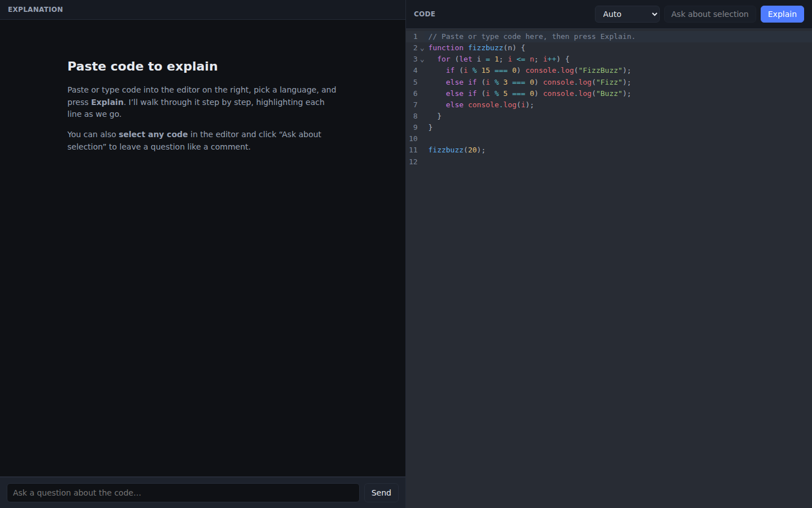
Task: Focus the Ask a question input field
Action: coord(183,493)
